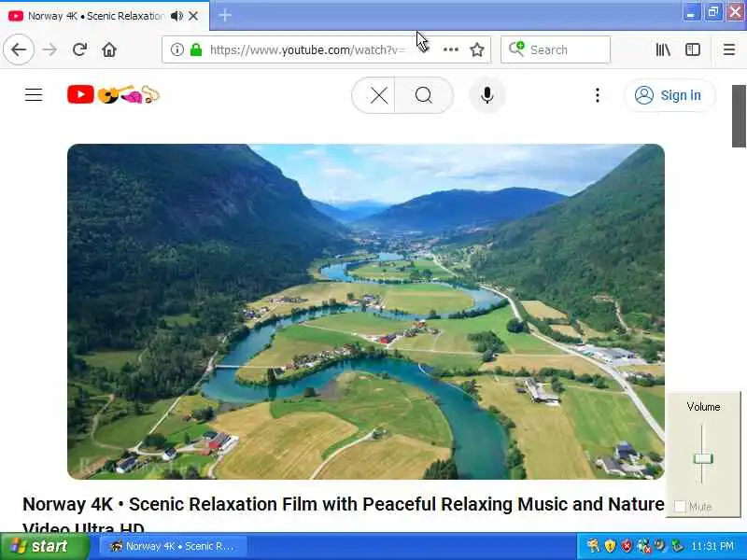Adjust the Volume slider handle
The height and width of the screenshot is (560, 747).
coord(703,458)
